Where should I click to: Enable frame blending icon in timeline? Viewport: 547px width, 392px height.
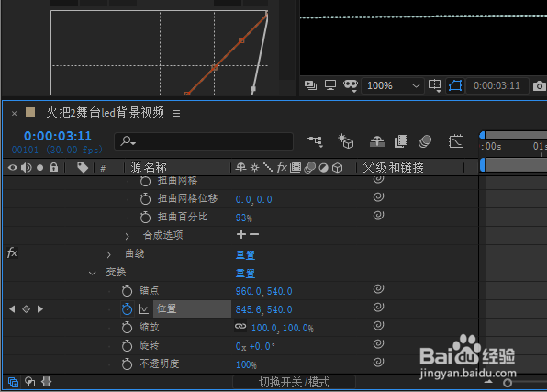pos(401,141)
